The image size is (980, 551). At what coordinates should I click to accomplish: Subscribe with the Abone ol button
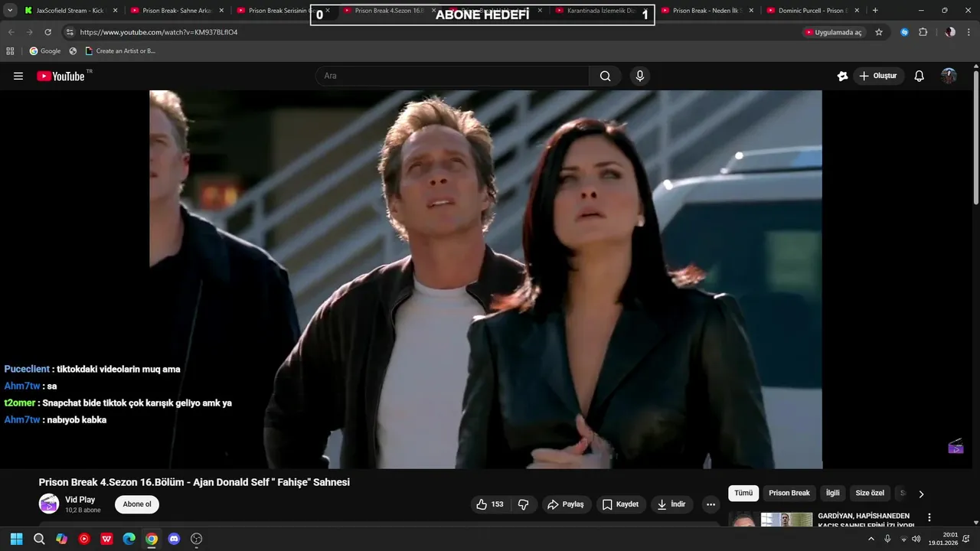tap(137, 504)
